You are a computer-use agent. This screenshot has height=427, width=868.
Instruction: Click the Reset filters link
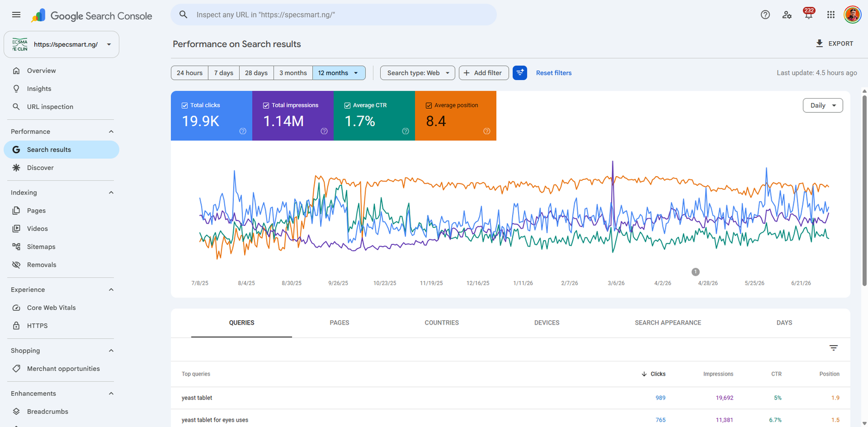tap(553, 73)
